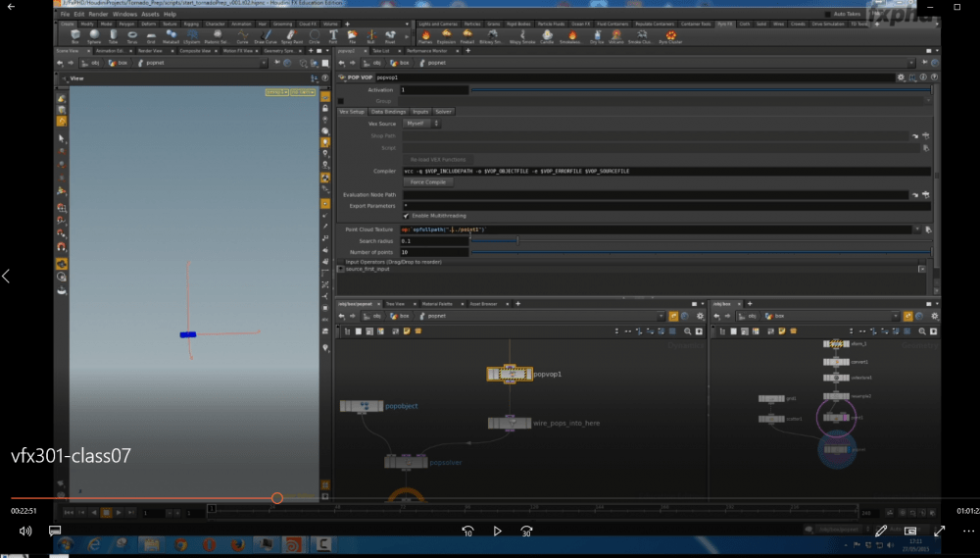Click the Fireball pyro tool
Screen dimensions: 980x558
[x=467, y=36]
